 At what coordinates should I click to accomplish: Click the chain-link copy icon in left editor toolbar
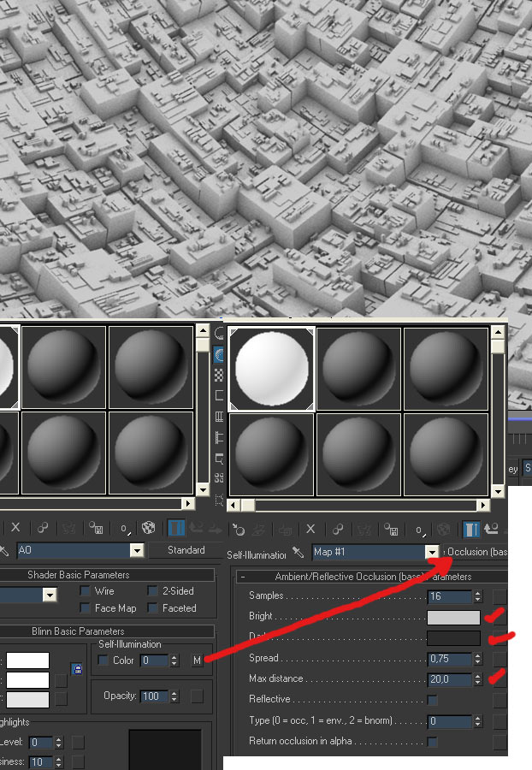tap(43, 527)
